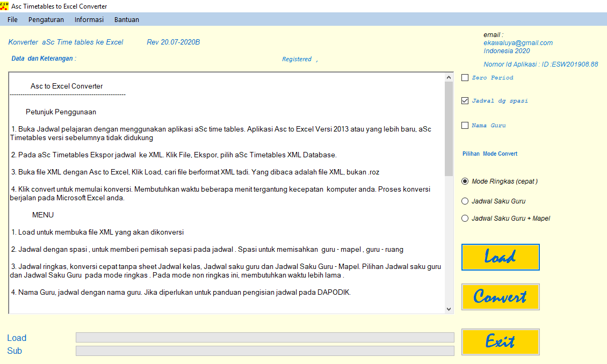Image resolution: width=607 pixels, height=364 pixels.
Task: Click the Pilihan Mode Convert heading
Action: coord(490,154)
